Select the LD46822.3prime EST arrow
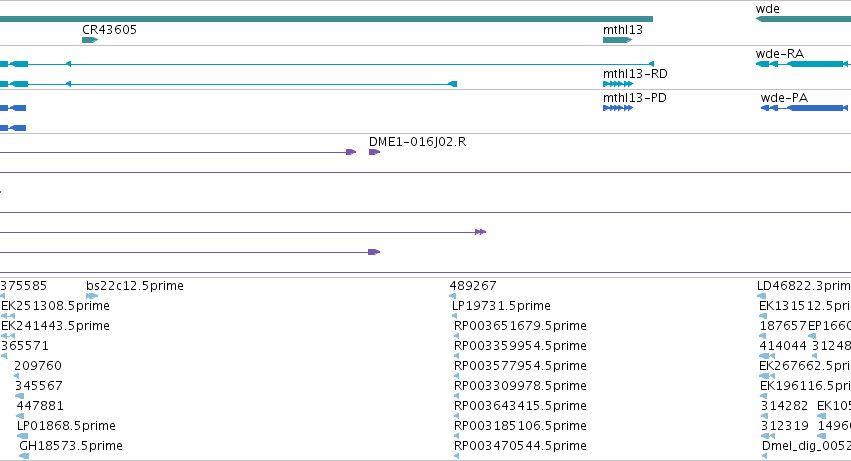 coord(761,296)
